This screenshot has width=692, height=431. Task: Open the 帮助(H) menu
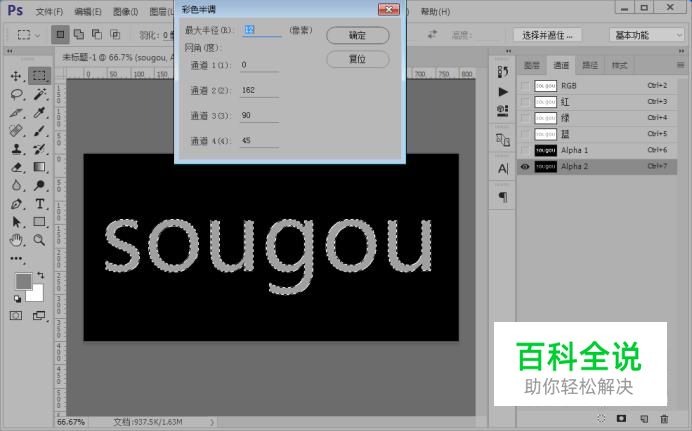[435, 11]
